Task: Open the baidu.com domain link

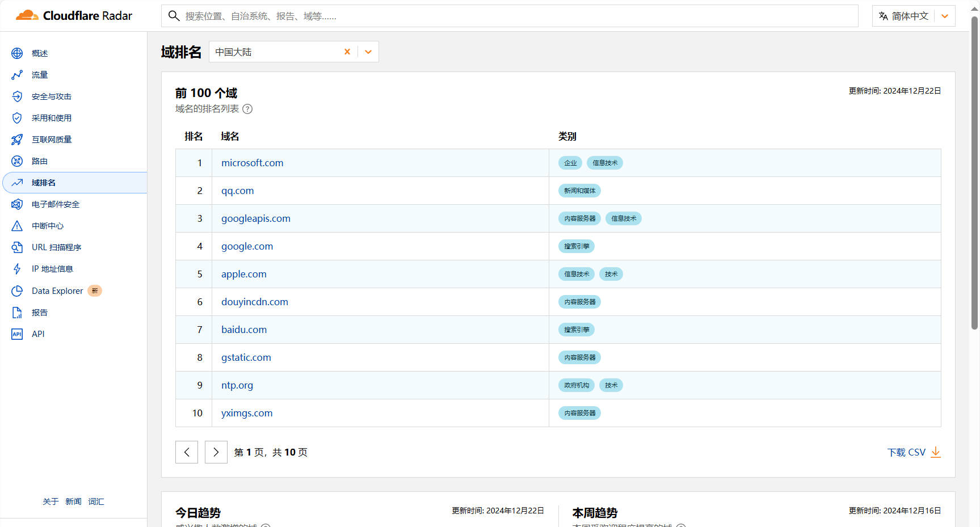Action: pyautogui.click(x=243, y=330)
